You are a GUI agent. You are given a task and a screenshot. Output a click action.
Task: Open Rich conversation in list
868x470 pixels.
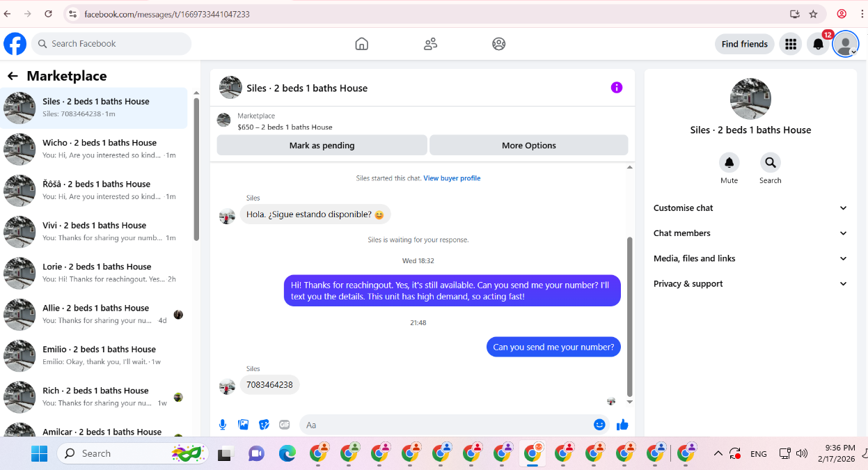pyautogui.click(x=94, y=397)
